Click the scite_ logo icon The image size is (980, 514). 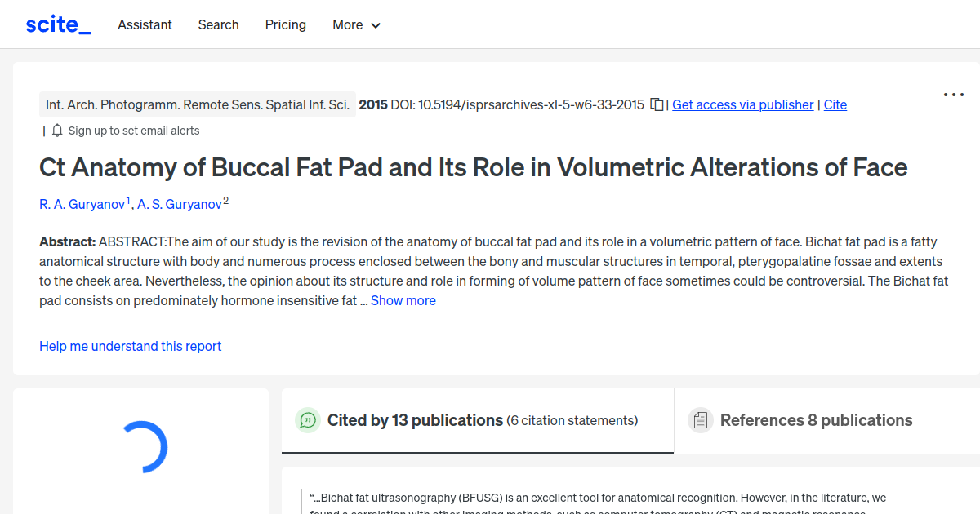tap(57, 24)
